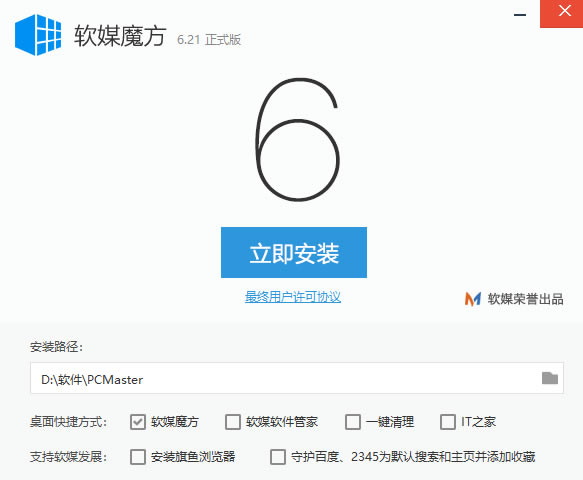
Task: Enable the 软媒软件管家 shortcut checkbox
Action: [233, 422]
